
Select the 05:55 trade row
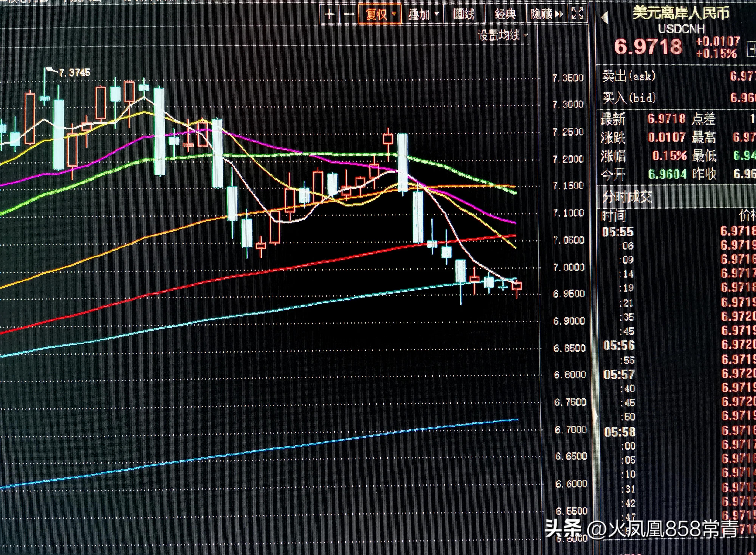point(617,232)
